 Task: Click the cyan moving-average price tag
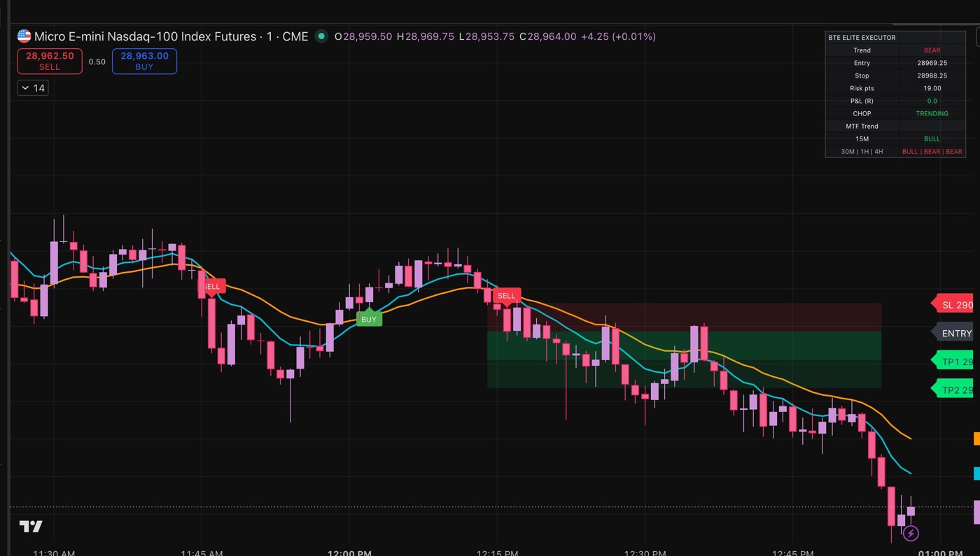click(x=976, y=474)
